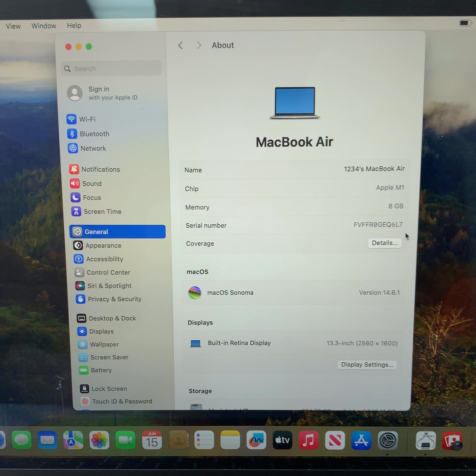This screenshot has height=476, width=476.
Task: Open Wi-Fi settings in the sidebar
Action: click(x=81, y=119)
